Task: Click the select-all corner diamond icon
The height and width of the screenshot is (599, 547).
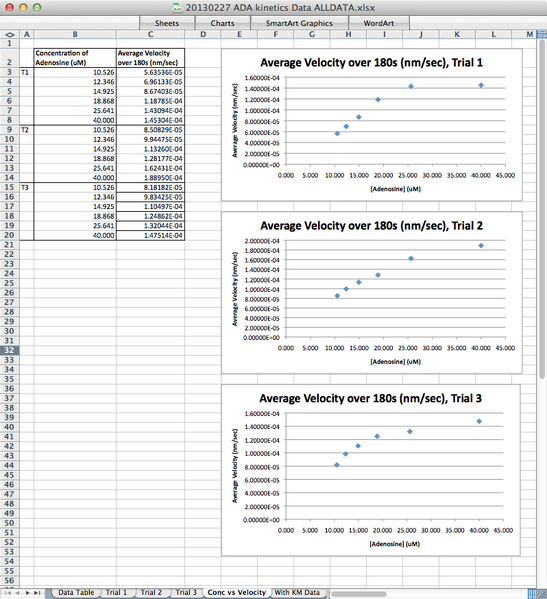Action: [10, 34]
